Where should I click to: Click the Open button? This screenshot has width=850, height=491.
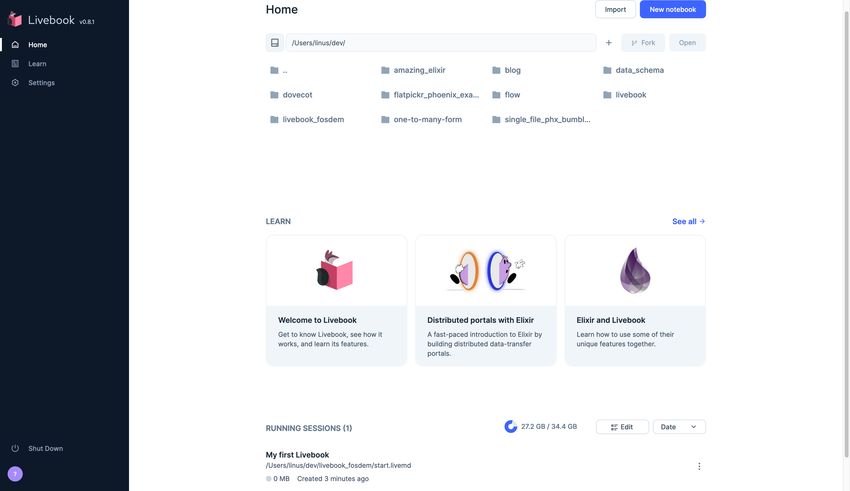[687, 43]
